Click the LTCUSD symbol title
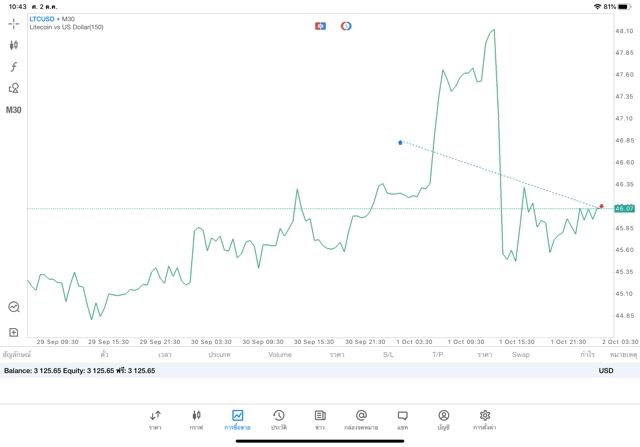The height and width of the screenshot is (447, 640). [x=42, y=18]
